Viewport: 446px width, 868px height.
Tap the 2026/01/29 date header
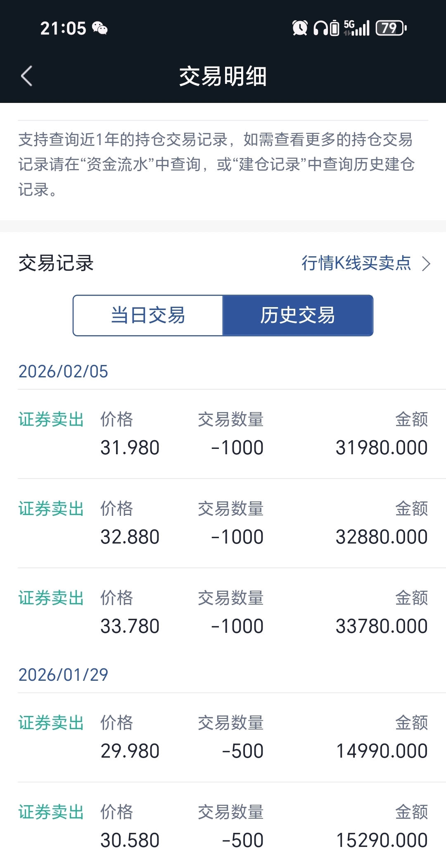63,675
